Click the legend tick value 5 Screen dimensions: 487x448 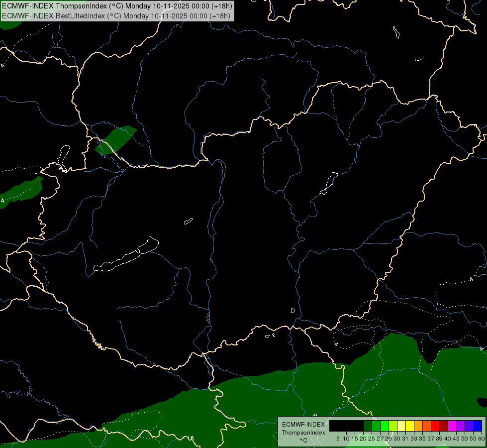coord(338,439)
